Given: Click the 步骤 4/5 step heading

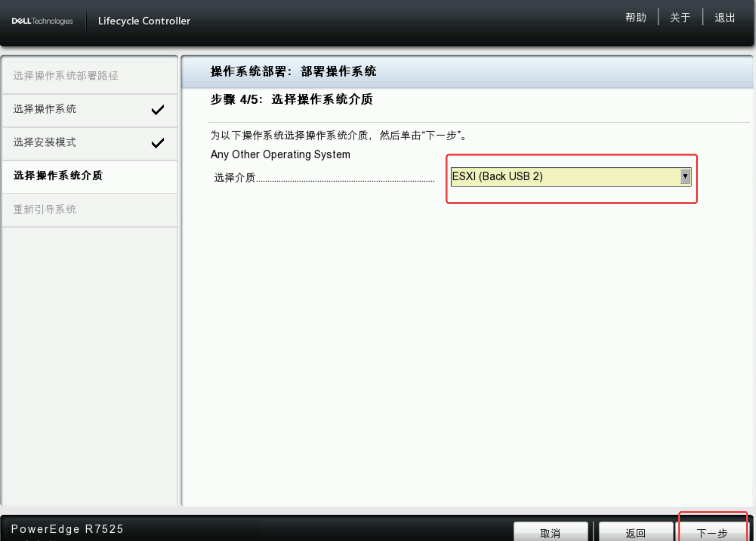Looking at the screenshot, I should (x=292, y=99).
